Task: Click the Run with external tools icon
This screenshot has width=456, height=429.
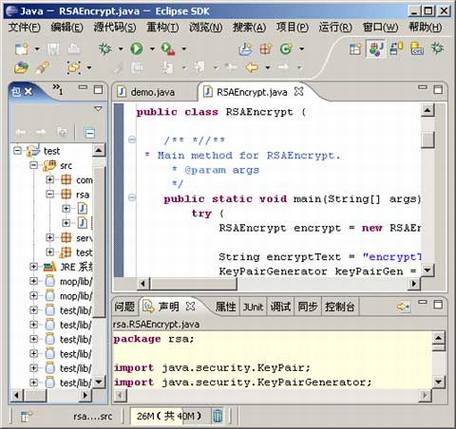Action: [x=168, y=49]
